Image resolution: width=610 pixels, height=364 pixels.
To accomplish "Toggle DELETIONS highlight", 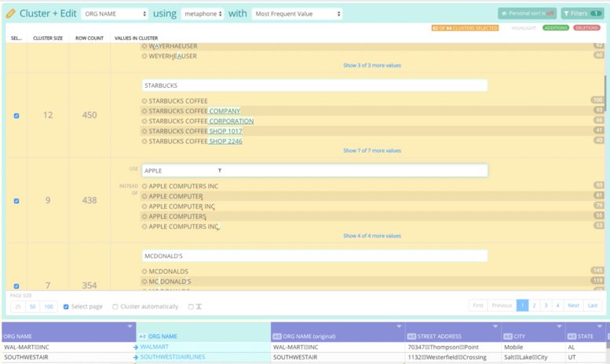I will [x=586, y=28].
